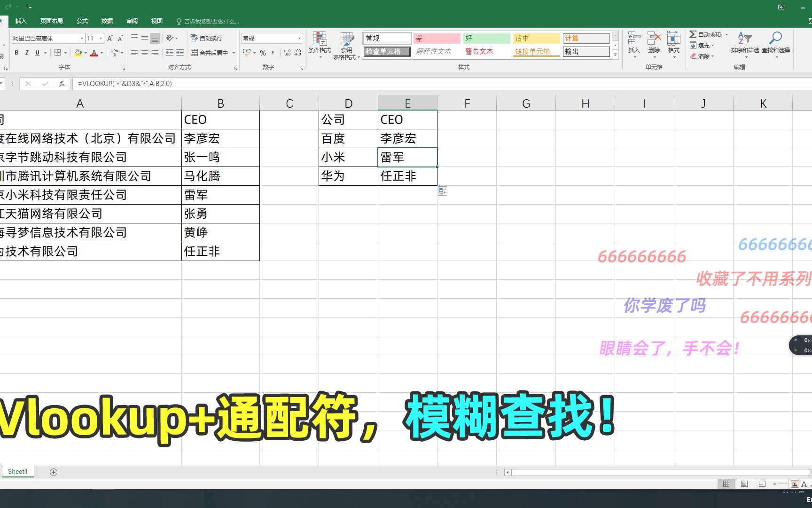Click the increase indent icon
Image resolution: width=812 pixels, height=508 pixels.
click(180, 53)
